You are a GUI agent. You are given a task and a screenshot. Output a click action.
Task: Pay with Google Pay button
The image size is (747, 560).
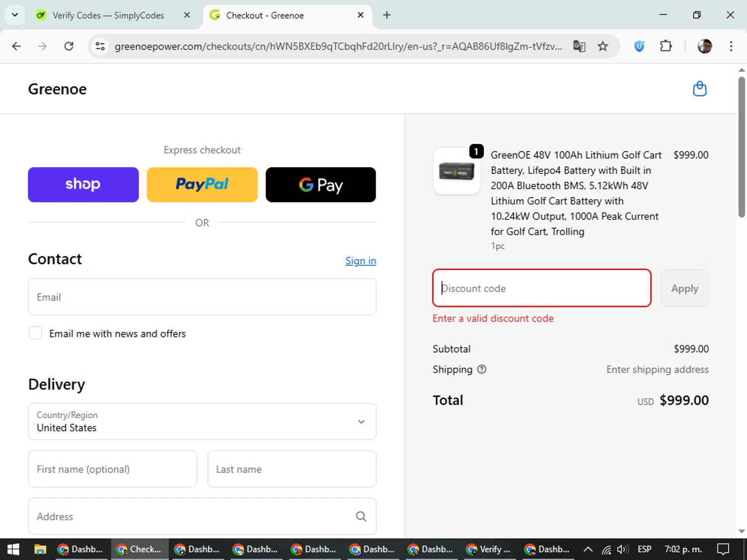click(x=321, y=185)
